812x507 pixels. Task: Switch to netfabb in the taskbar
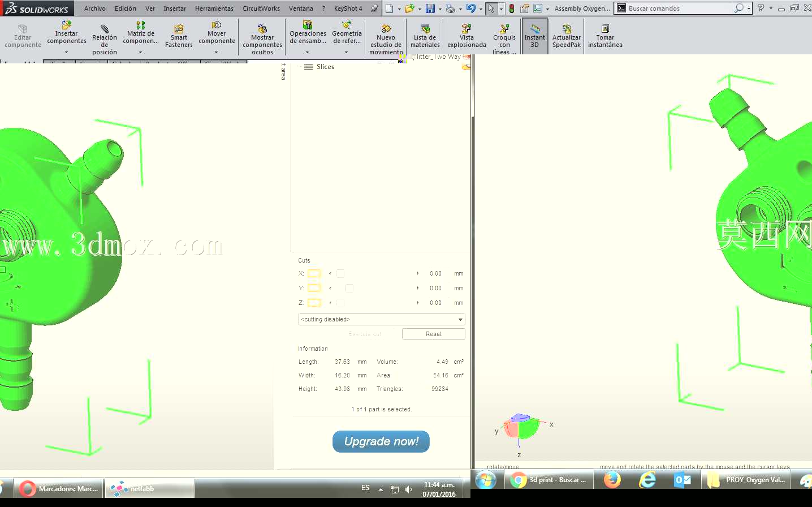(x=150, y=488)
